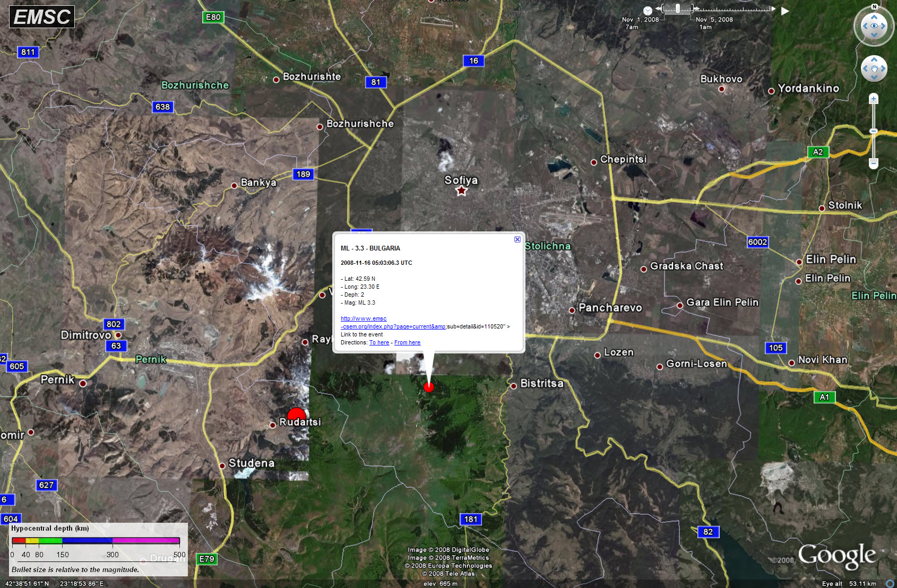Click the North compass N marker
Screen dimensions: 897x588
874,7
